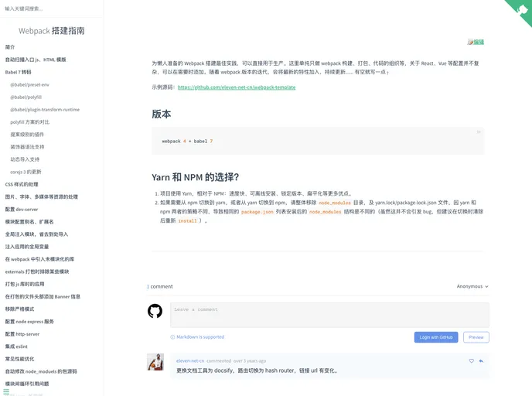
Task: Open the Anonymous user dropdown
Action: 472,286
